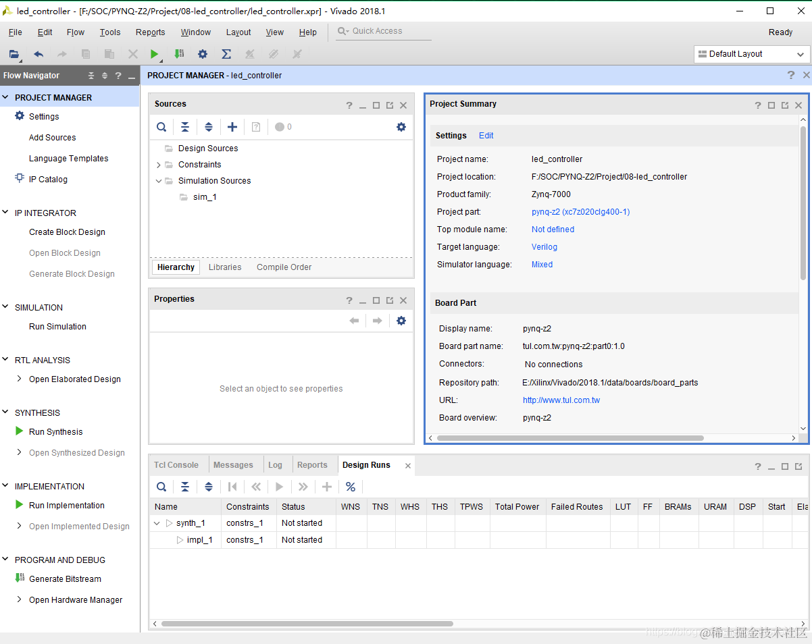Click the Redo arrow in main toolbar
Viewport: 812px width, 644px height.
(x=61, y=54)
